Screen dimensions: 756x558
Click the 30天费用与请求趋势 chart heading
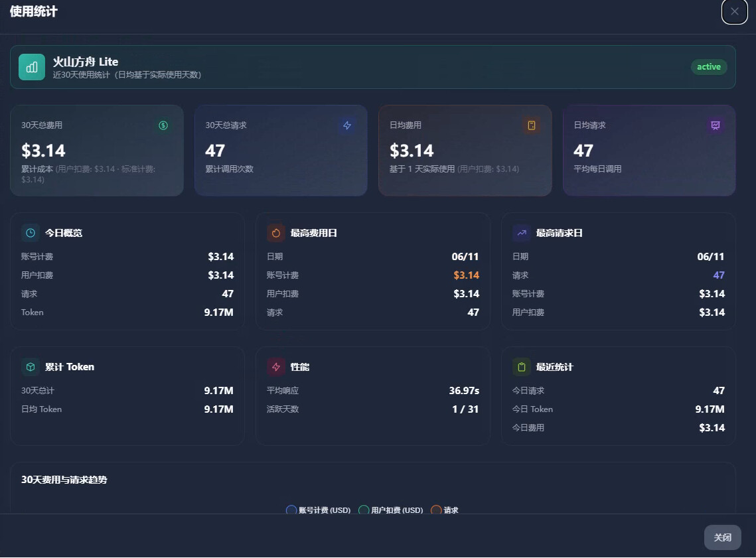click(64, 480)
